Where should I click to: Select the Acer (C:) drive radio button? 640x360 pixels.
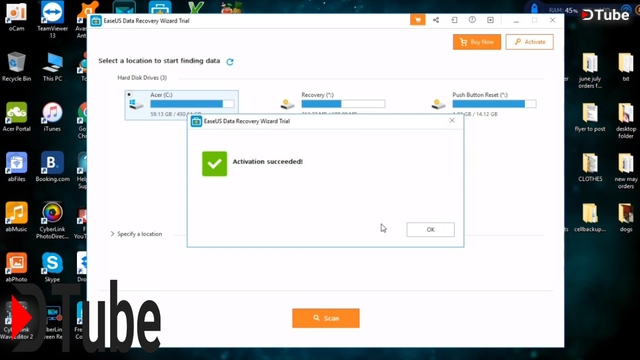point(129,95)
